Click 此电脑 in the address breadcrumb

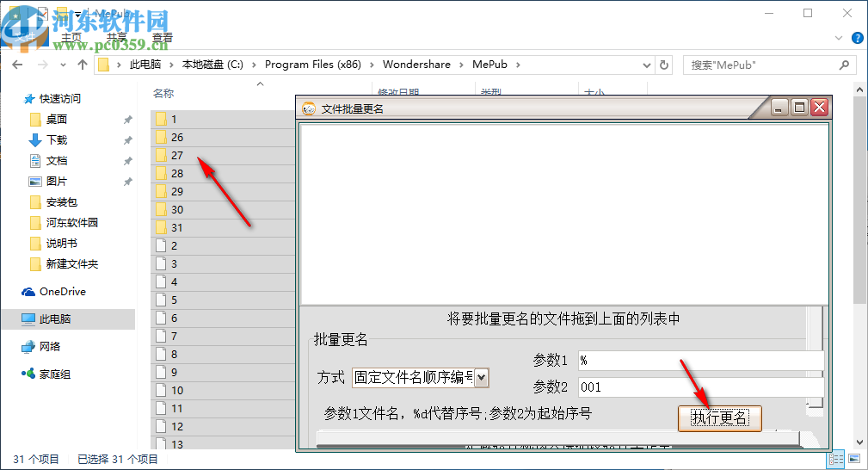[x=145, y=65]
